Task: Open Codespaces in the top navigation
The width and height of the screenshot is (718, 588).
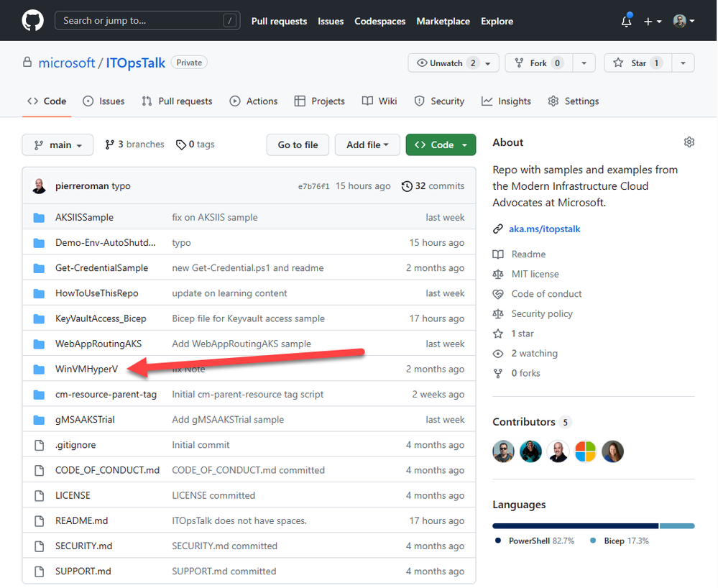Action: coord(380,21)
